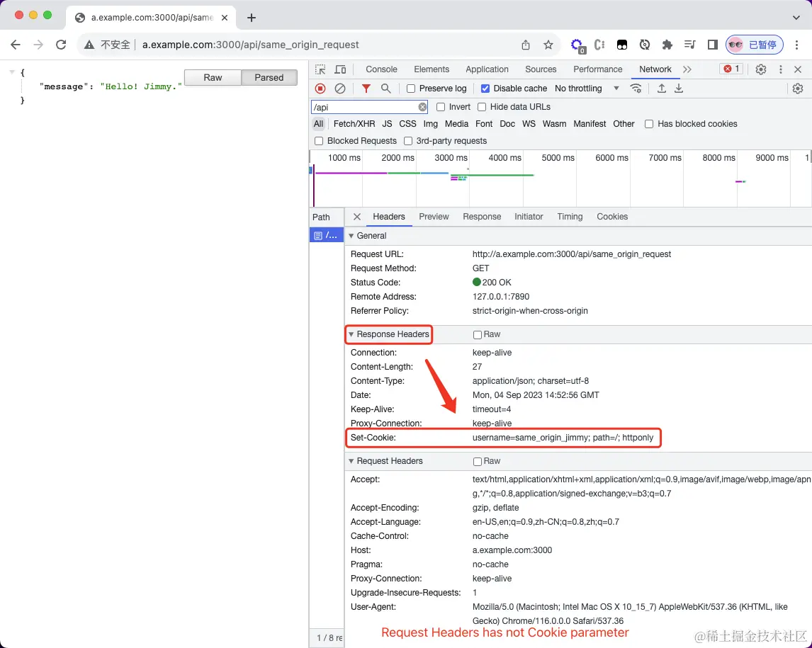
Task: Open the request Response tab
Action: [482, 217]
